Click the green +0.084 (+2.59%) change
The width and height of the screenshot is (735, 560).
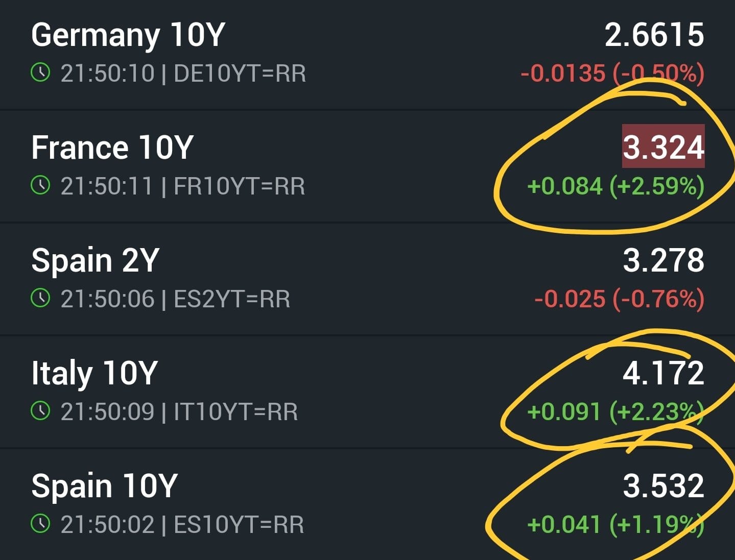point(615,186)
